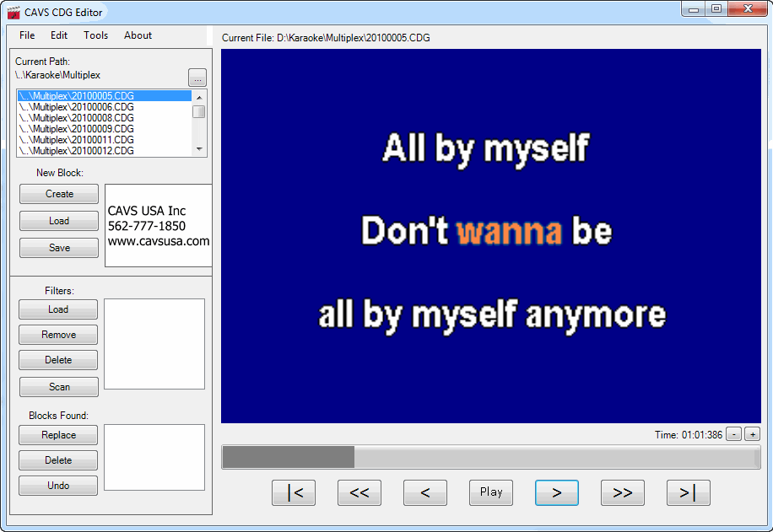Maximize the CAVS CDG Editor window
This screenshot has height=532, width=773.
click(716, 9)
